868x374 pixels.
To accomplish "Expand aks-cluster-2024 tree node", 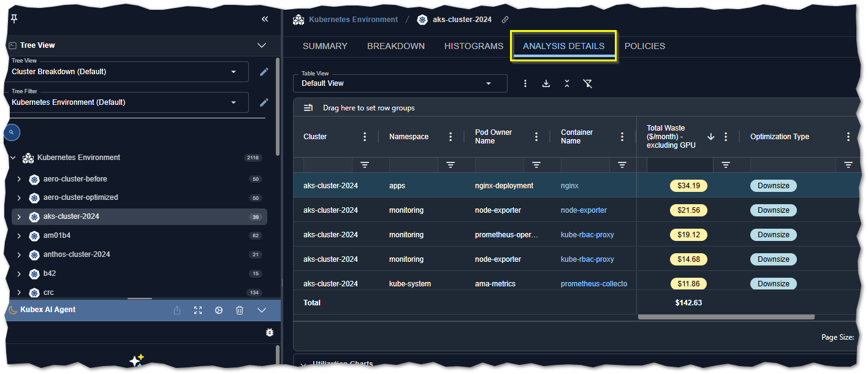I will 19,217.
